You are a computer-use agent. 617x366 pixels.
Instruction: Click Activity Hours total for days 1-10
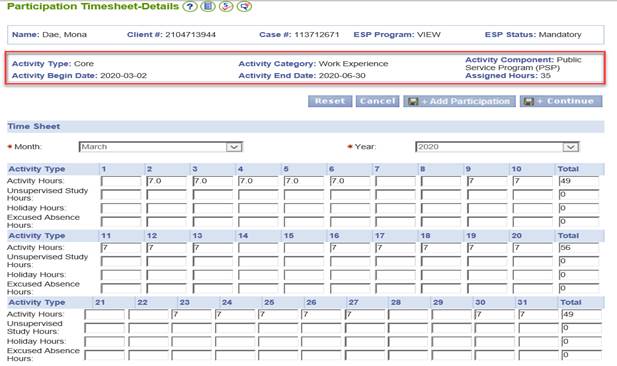point(579,181)
